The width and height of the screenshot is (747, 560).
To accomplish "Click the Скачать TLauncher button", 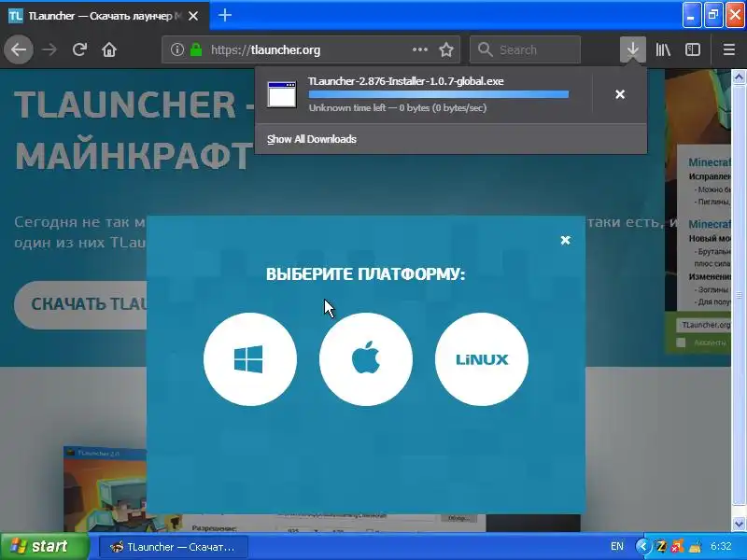I will 81,304.
